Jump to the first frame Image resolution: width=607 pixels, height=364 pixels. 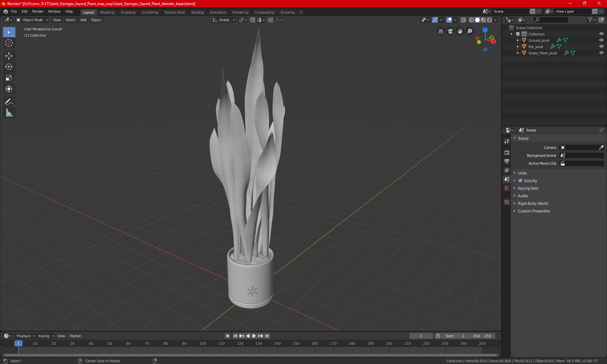pos(235,336)
